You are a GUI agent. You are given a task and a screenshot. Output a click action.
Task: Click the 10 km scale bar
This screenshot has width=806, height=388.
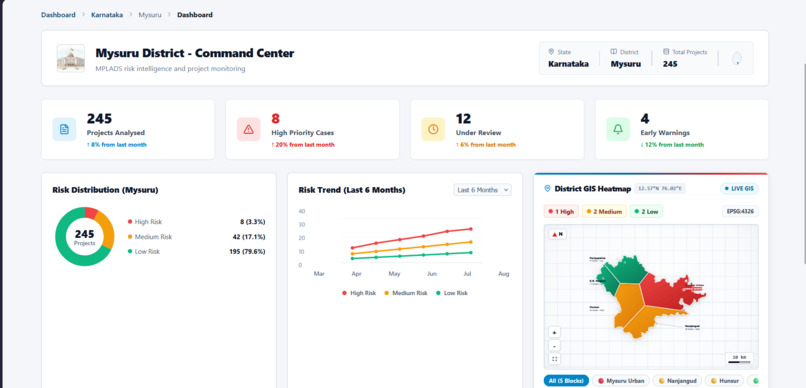pyautogui.click(x=739, y=358)
